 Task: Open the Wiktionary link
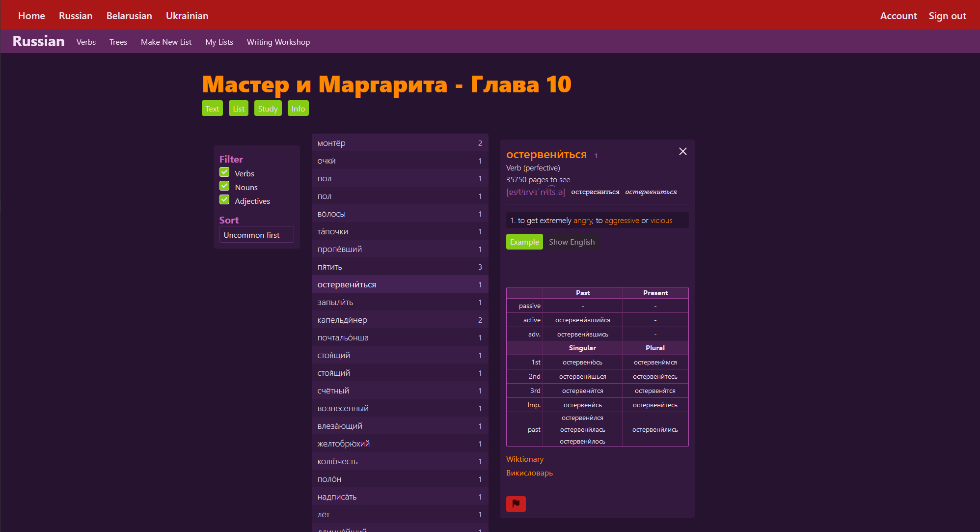524,459
